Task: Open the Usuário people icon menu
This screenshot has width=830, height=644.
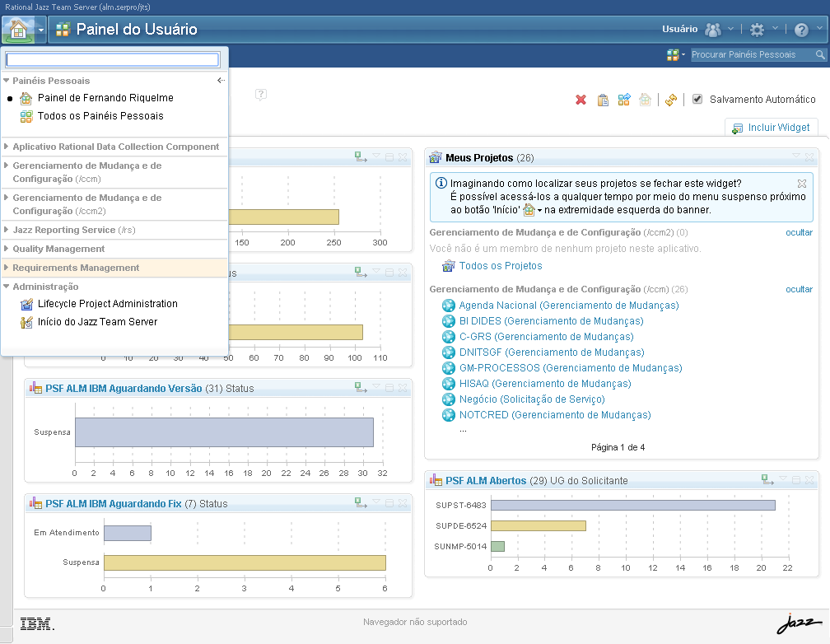Action: (x=714, y=30)
